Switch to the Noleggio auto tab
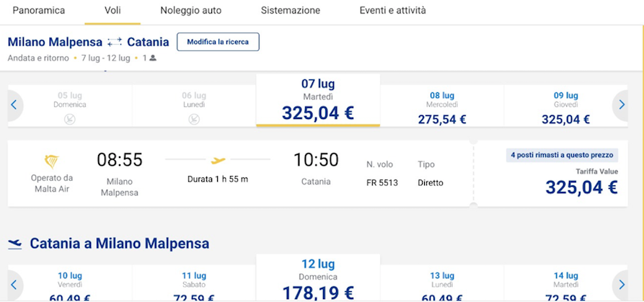The width and height of the screenshot is (644, 302). click(x=190, y=11)
